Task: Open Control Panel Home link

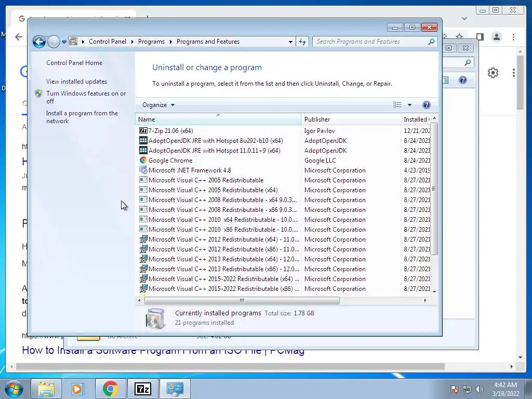Action: pos(74,63)
